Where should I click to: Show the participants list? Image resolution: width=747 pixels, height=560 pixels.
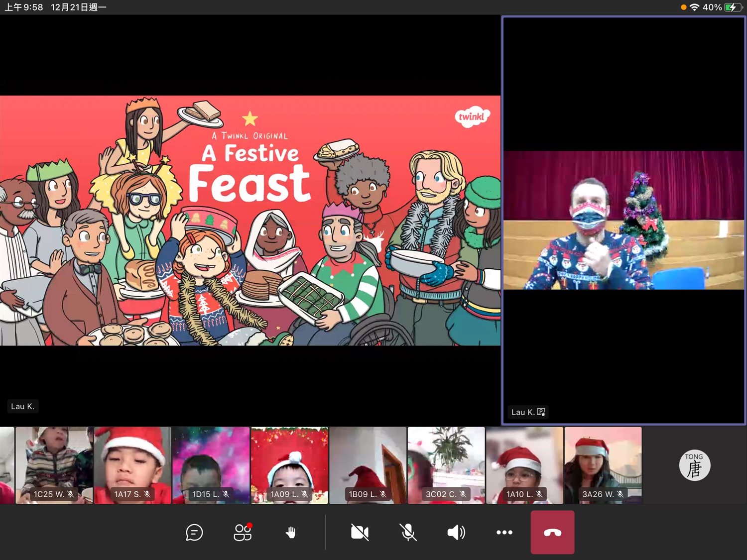[x=243, y=532]
